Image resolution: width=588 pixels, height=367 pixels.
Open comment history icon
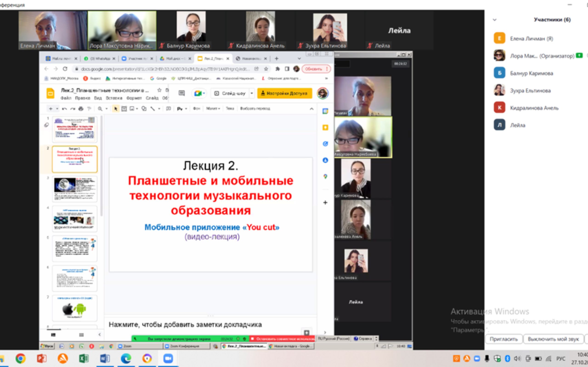click(x=181, y=93)
